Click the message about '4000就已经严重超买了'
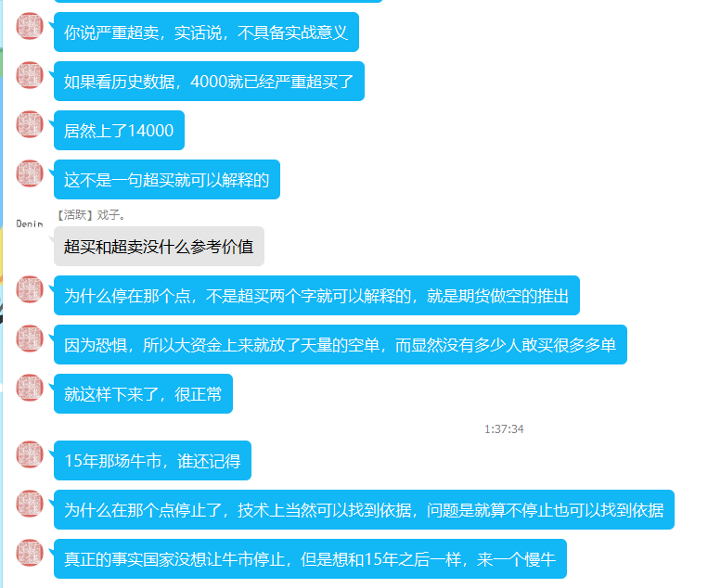Image resolution: width=708 pixels, height=588 pixels. coord(209,82)
